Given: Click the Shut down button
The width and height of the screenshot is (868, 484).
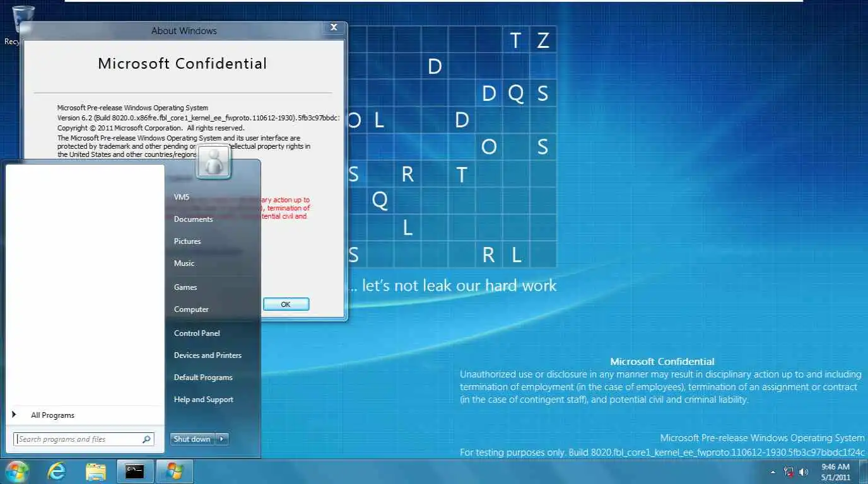Looking at the screenshot, I should [x=192, y=439].
